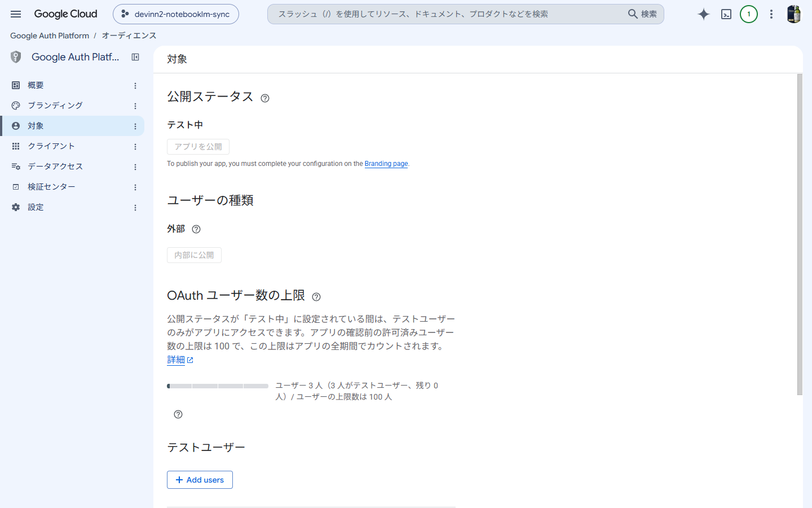Click the クライアント grid icon
Viewport: 812px width, 508px height.
click(16, 146)
